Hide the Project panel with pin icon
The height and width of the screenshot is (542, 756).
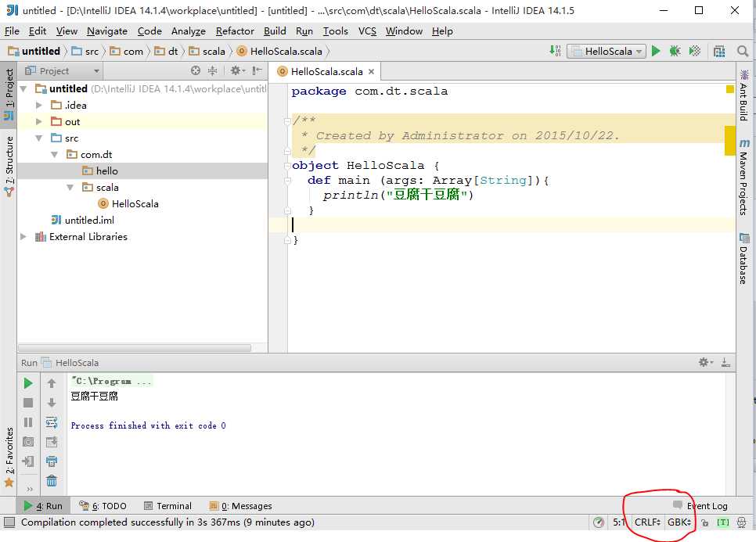point(257,71)
